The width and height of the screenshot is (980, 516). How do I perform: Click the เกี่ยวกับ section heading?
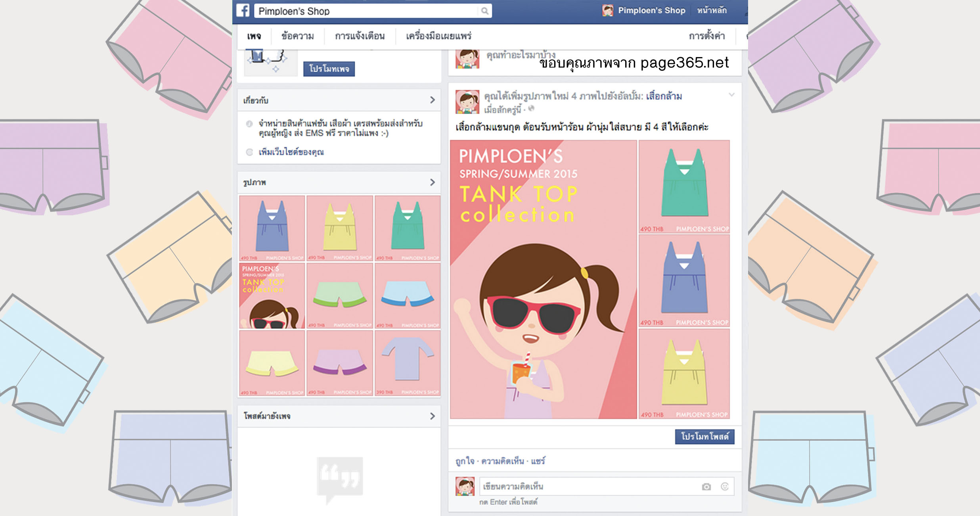click(256, 100)
